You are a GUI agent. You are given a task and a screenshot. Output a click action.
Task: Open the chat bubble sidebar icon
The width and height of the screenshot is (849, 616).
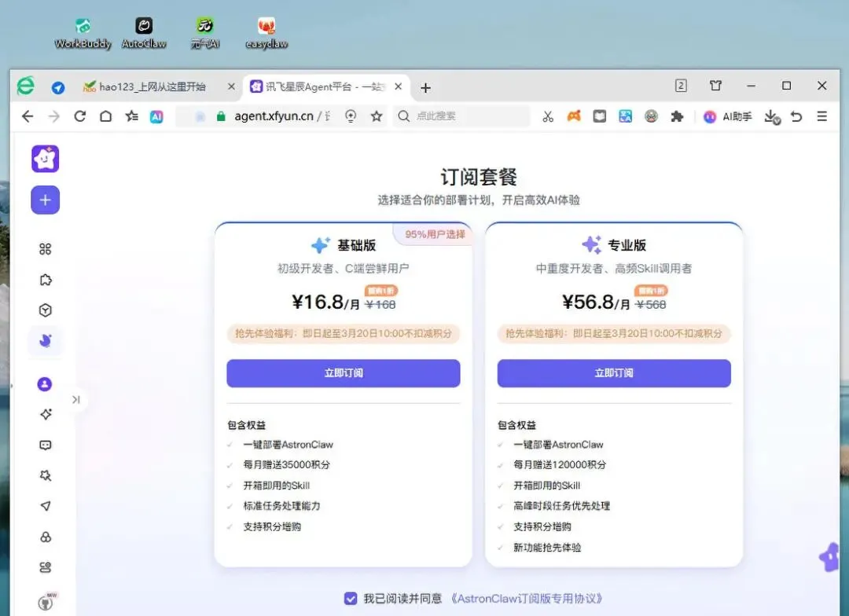tap(46, 445)
